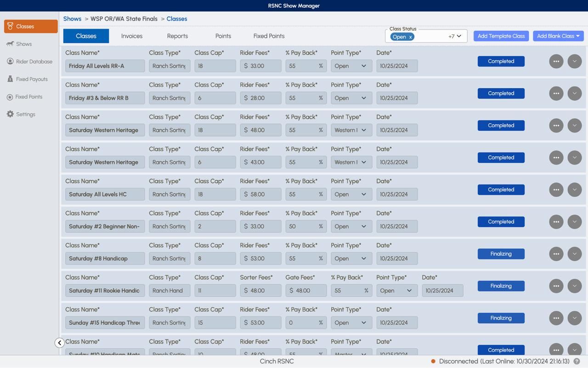588x368 pixels.
Task: Switch to the Reports tab
Action: 177,36
